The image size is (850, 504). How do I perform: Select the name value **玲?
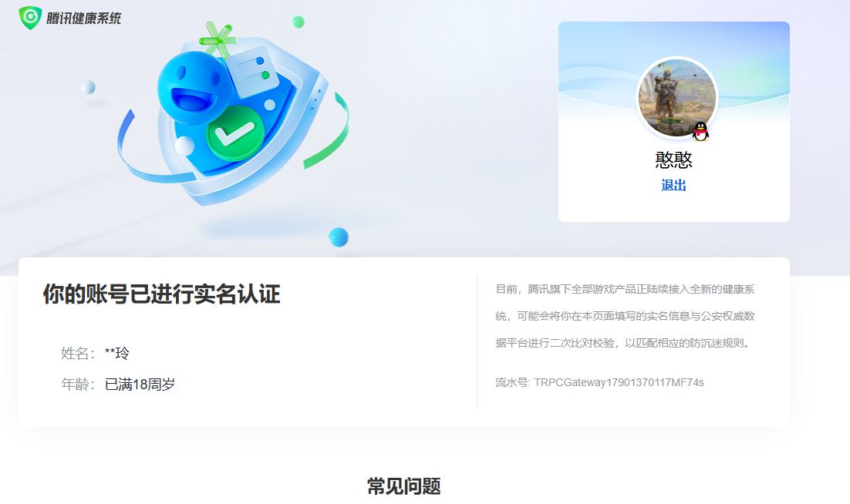(117, 354)
